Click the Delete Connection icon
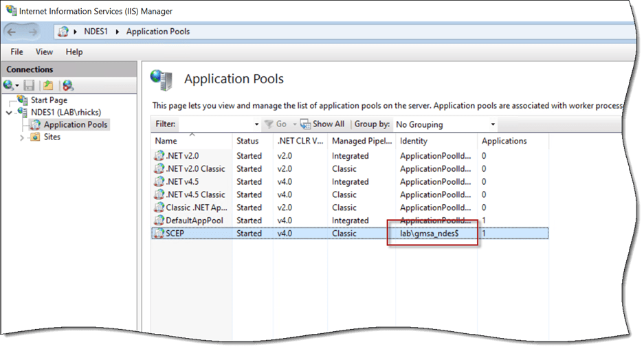Image resolution: width=644 pixels, height=349 pixels. coord(68,85)
